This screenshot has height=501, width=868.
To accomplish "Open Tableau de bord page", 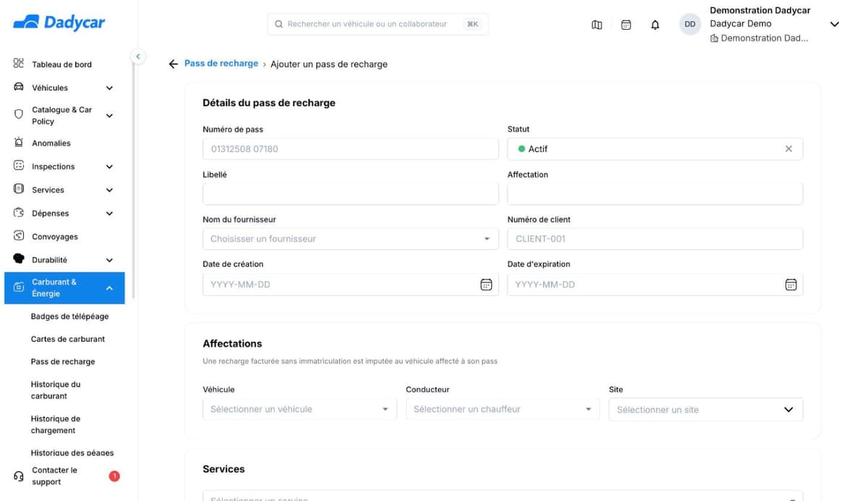I will (62, 64).
